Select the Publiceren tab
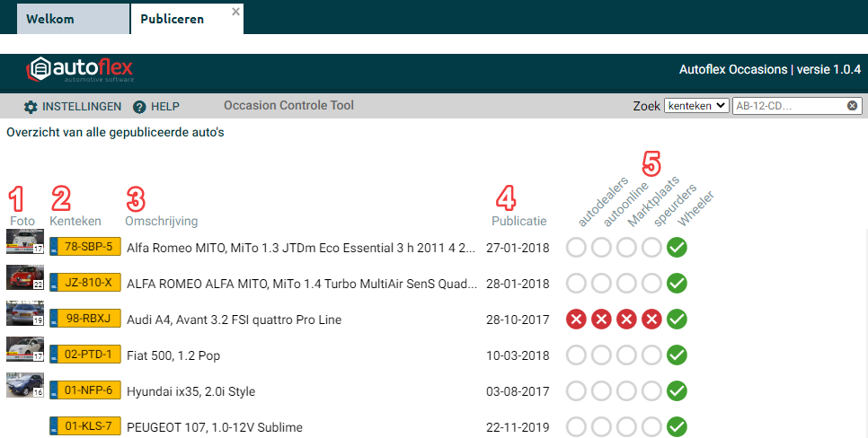 (172, 19)
